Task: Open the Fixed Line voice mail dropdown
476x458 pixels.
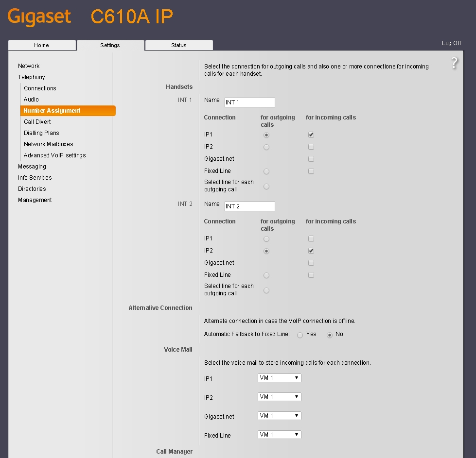Action: pos(279,435)
